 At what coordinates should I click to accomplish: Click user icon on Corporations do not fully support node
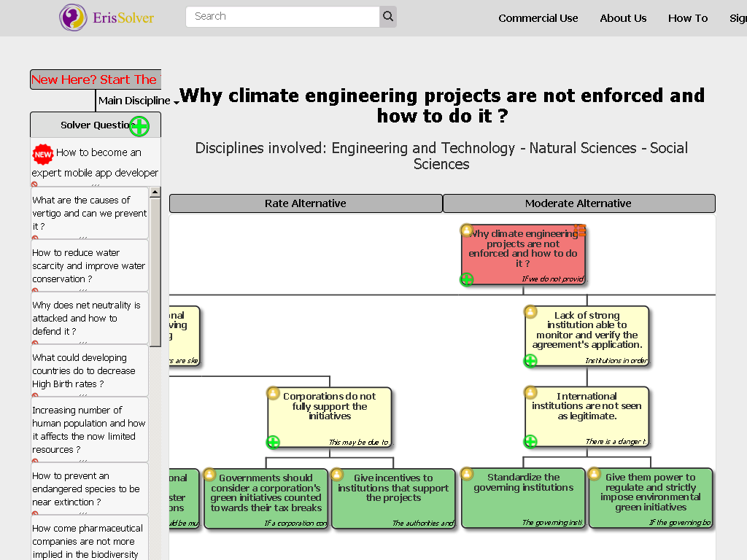click(x=273, y=393)
